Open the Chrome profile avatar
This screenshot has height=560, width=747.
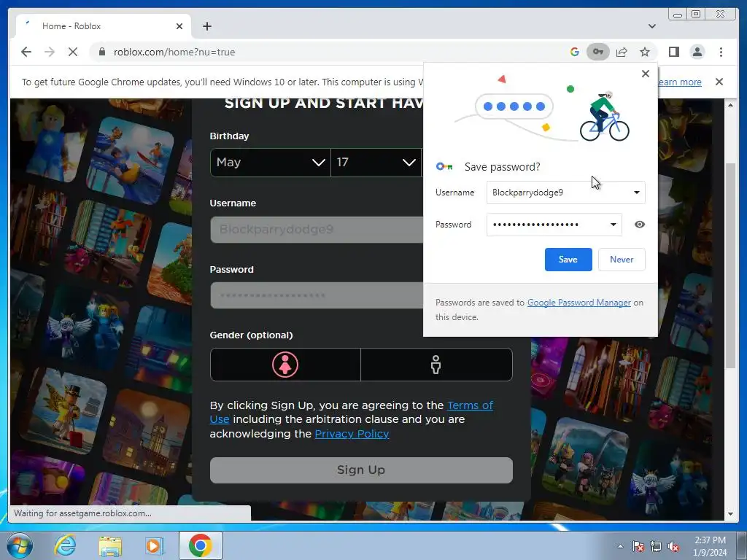(697, 52)
